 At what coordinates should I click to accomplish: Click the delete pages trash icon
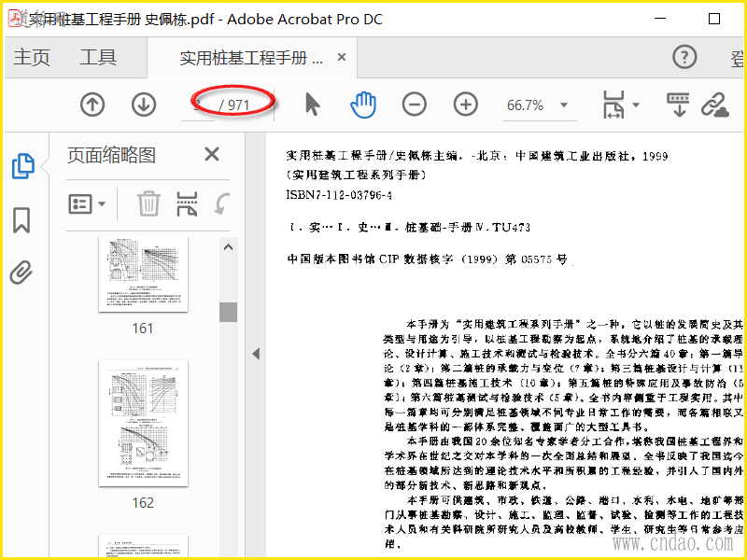coord(148,204)
